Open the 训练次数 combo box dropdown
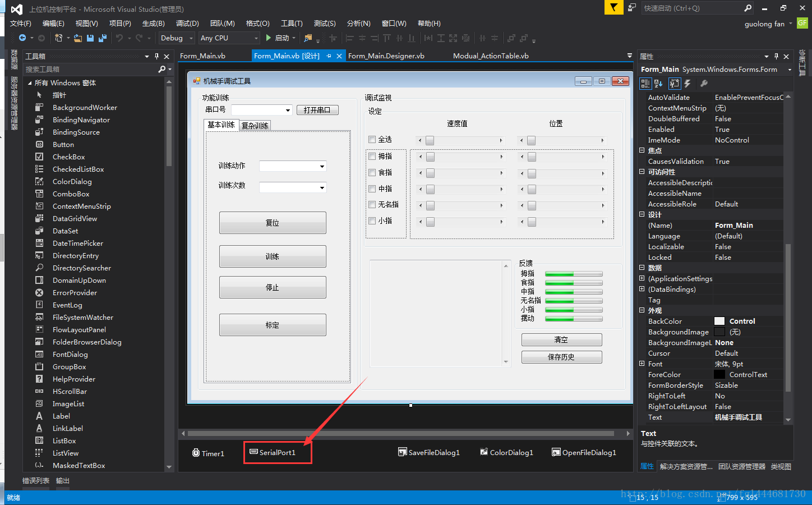 pos(322,187)
